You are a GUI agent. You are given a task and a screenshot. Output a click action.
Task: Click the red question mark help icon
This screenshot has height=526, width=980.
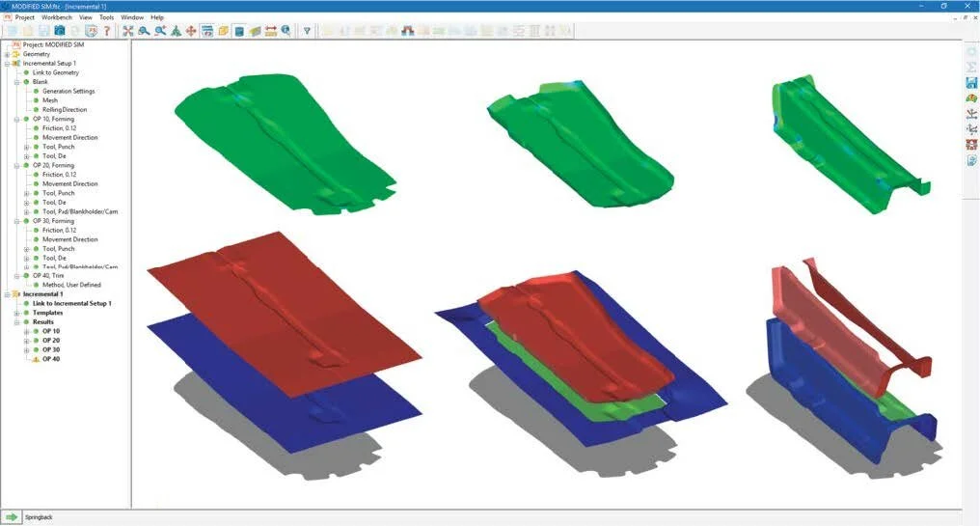(107, 30)
